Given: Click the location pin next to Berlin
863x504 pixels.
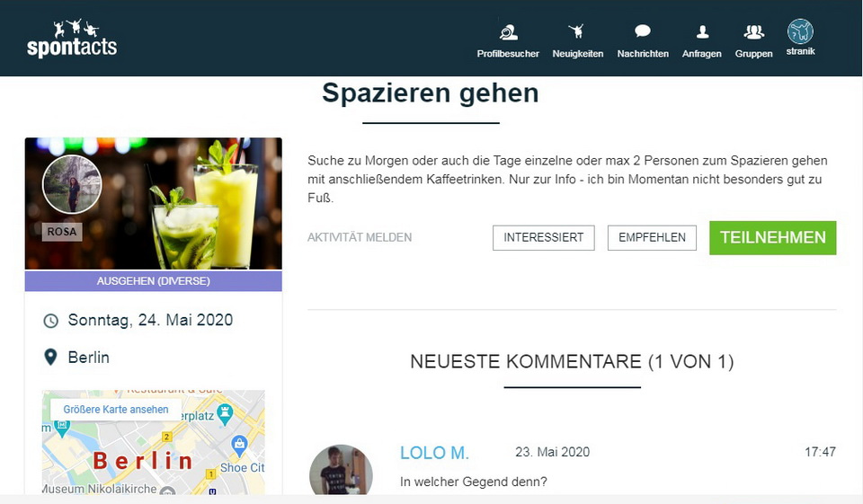Looking at the screenshot, I should tap(51, 358).
